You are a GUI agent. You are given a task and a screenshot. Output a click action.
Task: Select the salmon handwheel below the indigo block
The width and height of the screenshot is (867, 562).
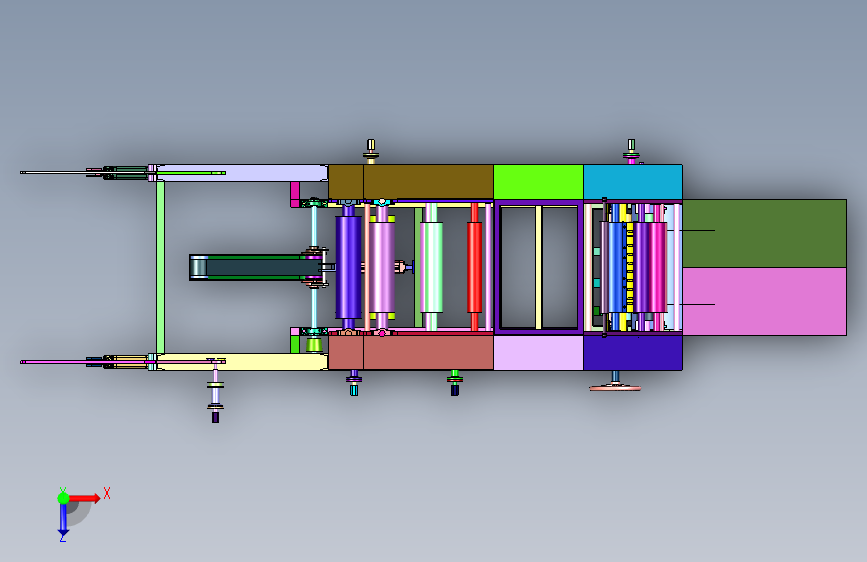pyautogui.click(x=615, y=388)
